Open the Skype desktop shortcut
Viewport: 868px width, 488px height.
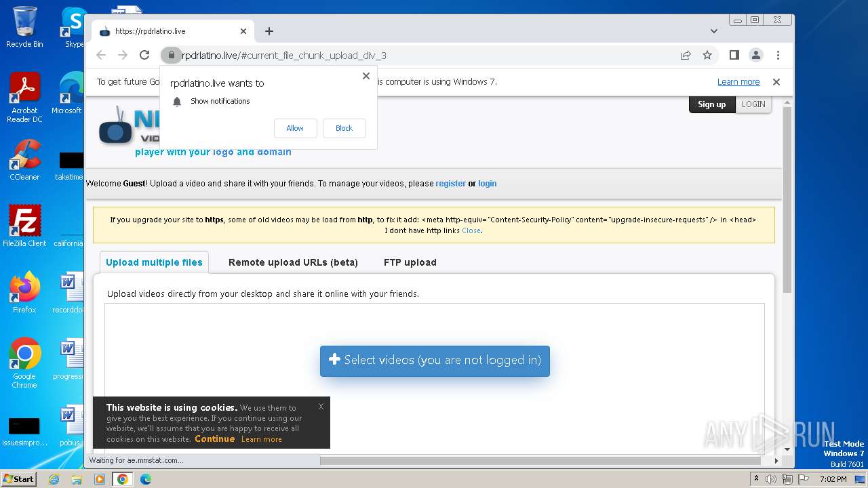tap(74, 27)
